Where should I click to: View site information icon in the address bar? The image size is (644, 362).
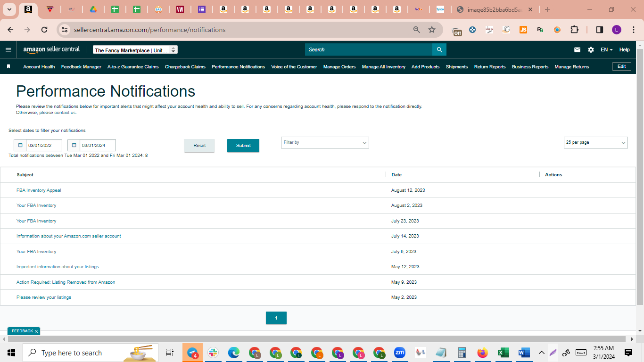[65, 30]
